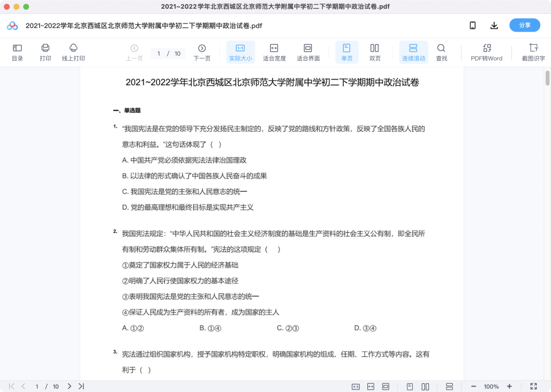Click the 一、单选题 section heading
Viewport: 551px width, 392px height.
[127, 110]
